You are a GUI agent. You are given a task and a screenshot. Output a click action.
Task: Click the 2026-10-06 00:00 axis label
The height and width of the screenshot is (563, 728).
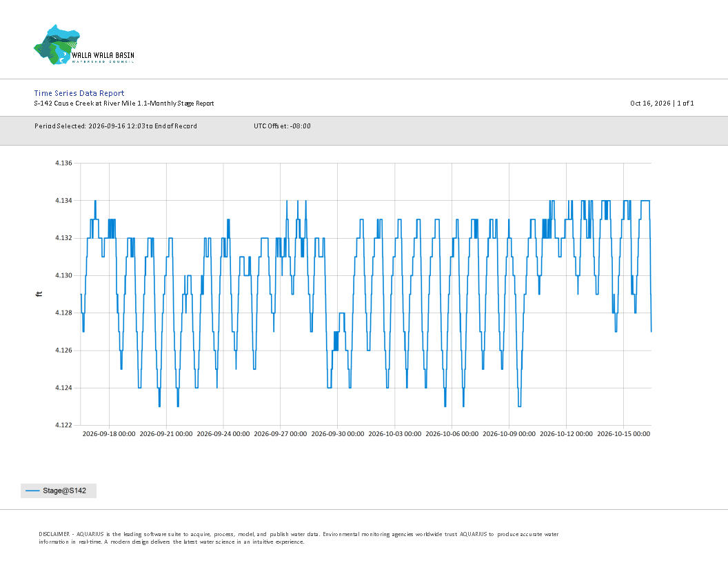coord(452,434)
